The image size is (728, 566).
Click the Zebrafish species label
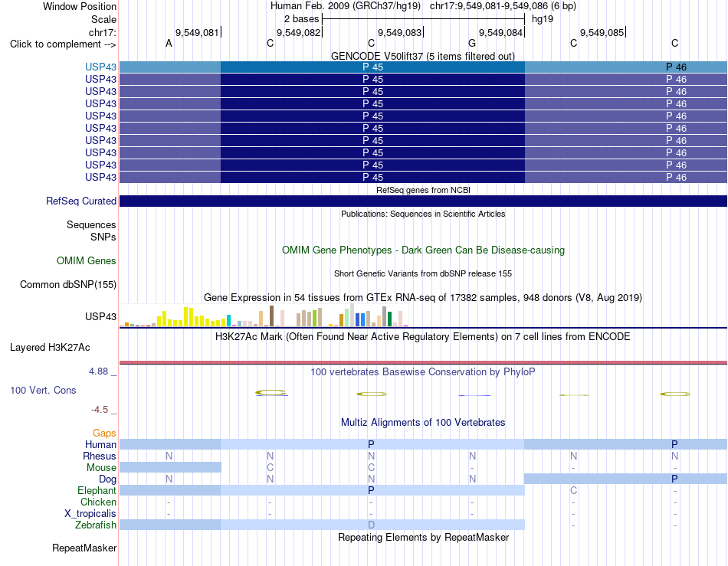tap(96, 525)
